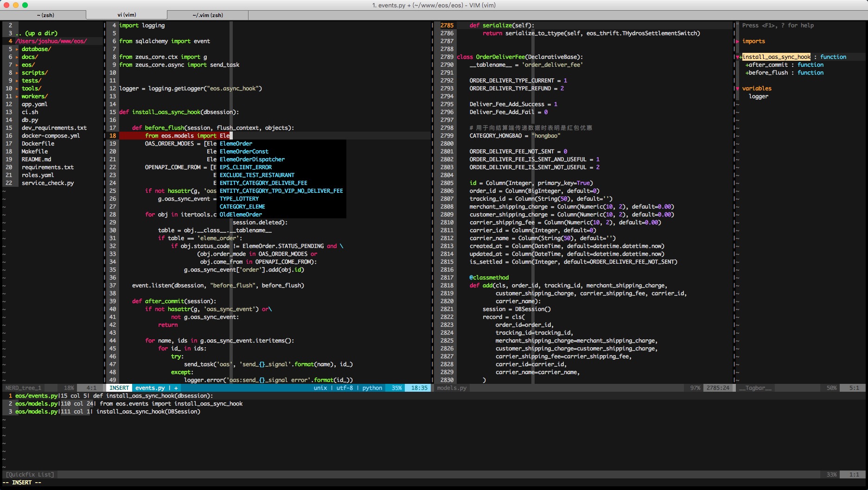Open roles.yaml in the file tree
The image size is (868, 490).
(x=38, y=175)
